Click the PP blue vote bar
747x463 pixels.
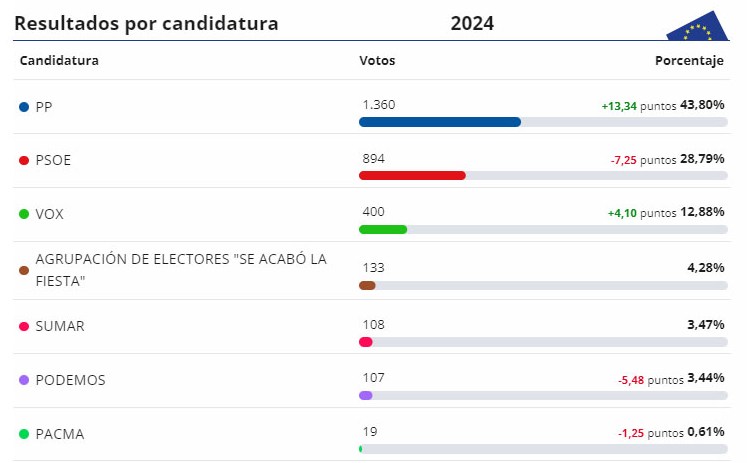(x=440, y=122)
